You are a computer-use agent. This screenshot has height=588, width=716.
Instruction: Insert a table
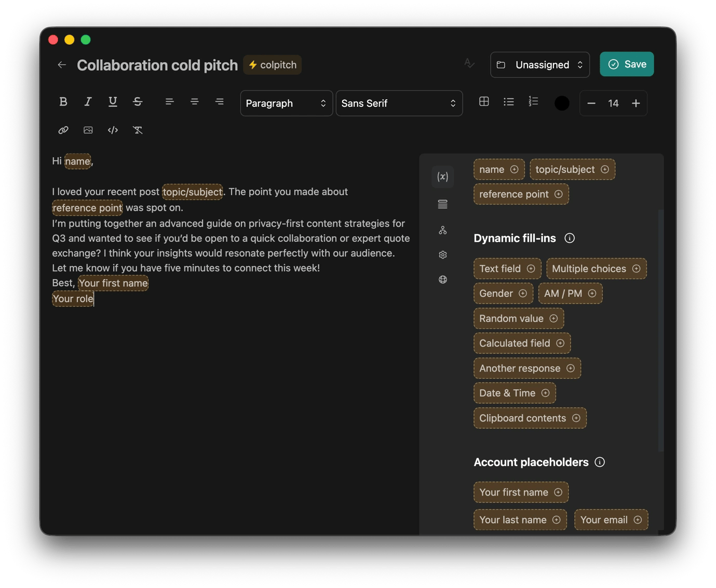pos(484,102)
